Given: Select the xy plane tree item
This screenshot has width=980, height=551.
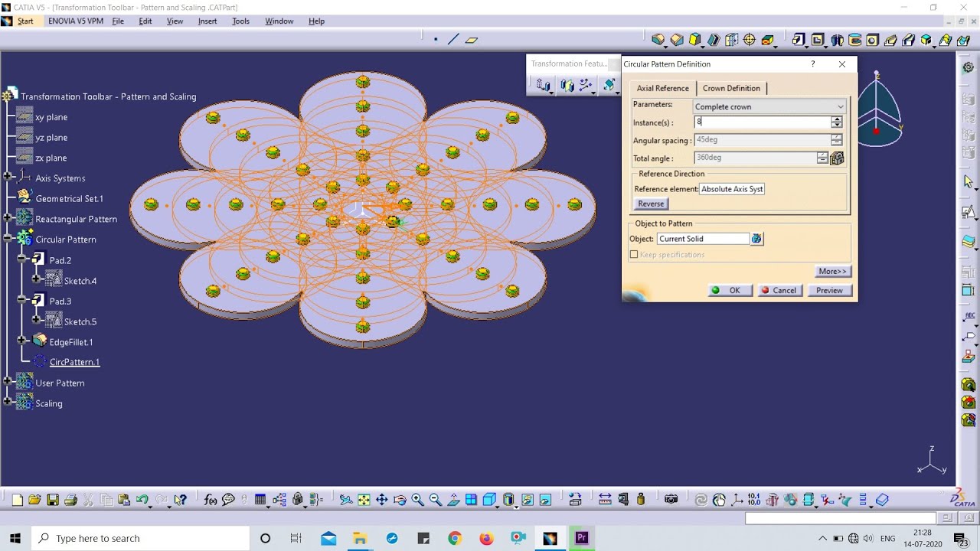Looking at the screenshot, I should [51, 117].
